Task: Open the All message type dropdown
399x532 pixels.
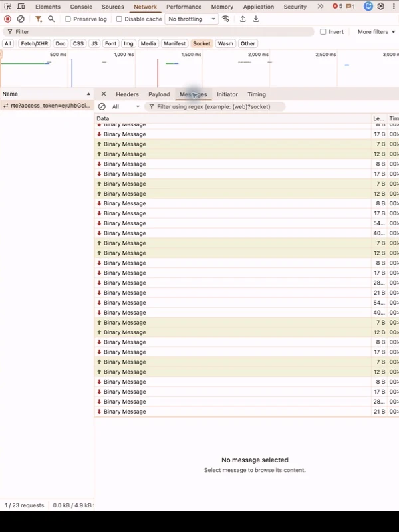Action: click(126, 107)
